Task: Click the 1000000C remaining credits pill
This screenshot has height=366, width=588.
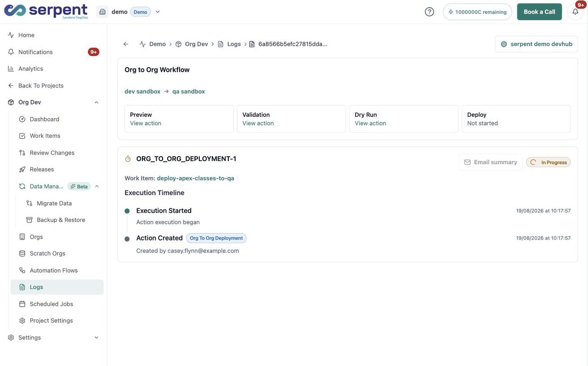Action: pyautogui.click(x=477, y=12)
